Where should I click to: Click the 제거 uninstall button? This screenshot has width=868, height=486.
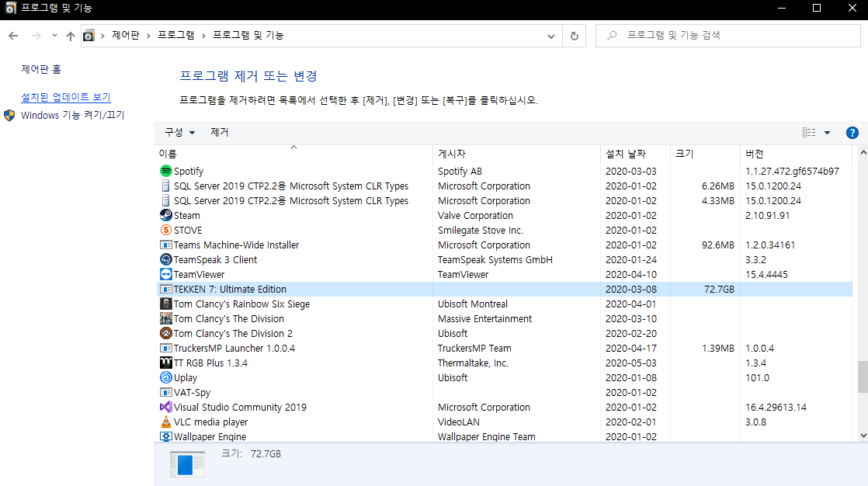click(219, 132)
